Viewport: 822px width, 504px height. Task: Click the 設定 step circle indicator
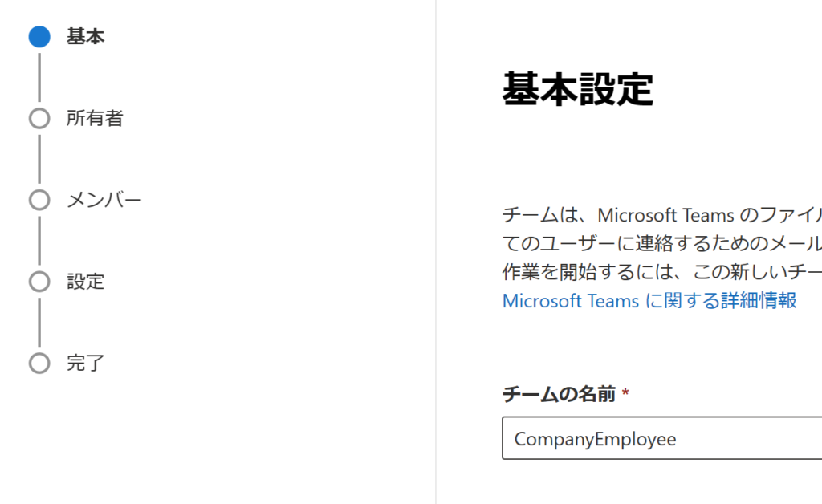39,282
